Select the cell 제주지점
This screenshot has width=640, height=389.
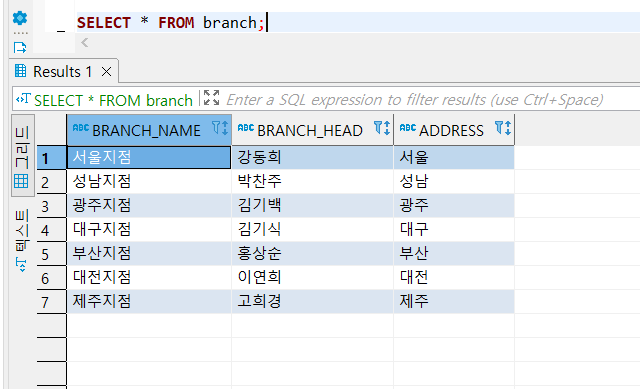tap(149, 302)
